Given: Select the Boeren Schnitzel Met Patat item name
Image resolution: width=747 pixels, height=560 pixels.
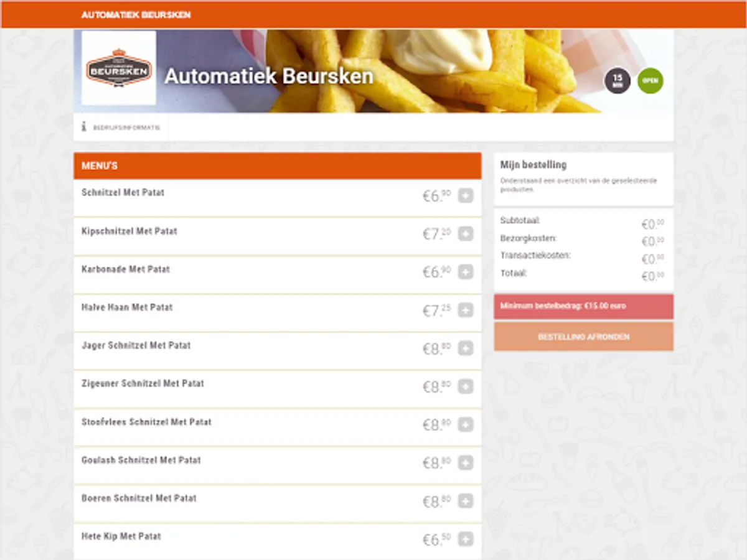Looking at the screenshot, I should click(x=139, y=498).
